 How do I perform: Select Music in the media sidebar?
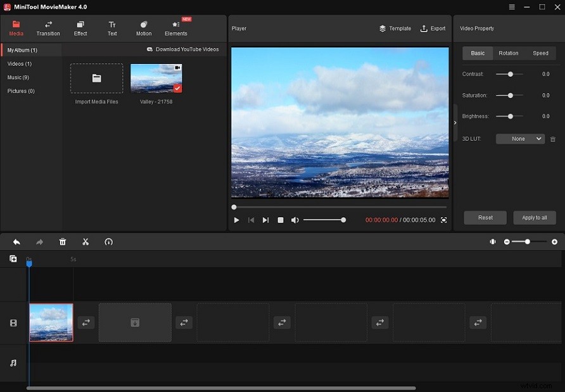coord(19,77)
